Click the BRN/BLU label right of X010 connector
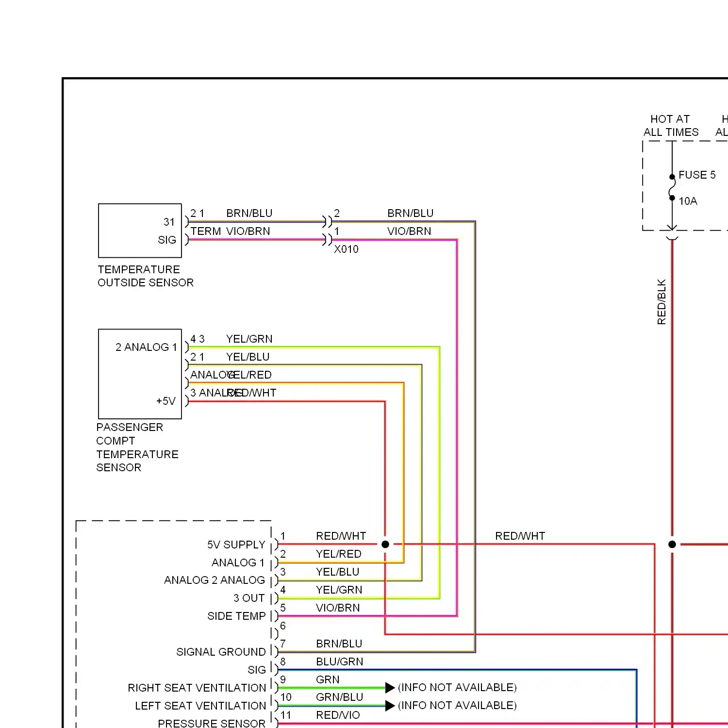 [410, 213]
